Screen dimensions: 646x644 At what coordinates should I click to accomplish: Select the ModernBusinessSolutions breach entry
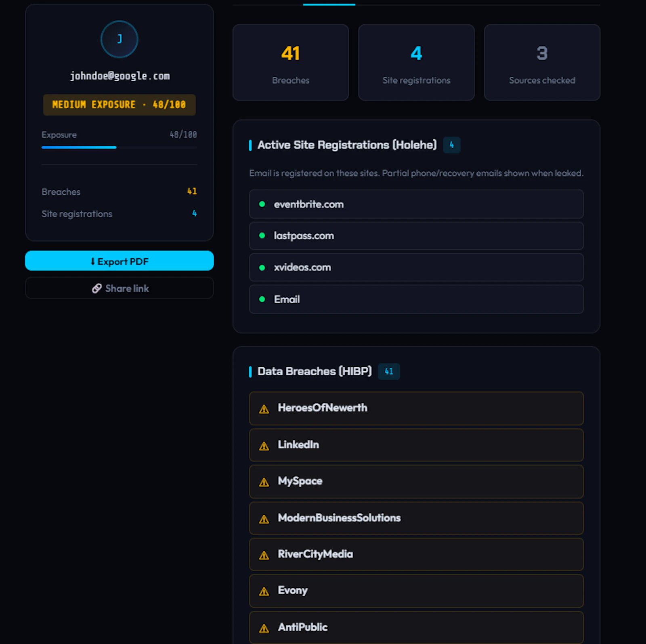(x=416, y=518)
